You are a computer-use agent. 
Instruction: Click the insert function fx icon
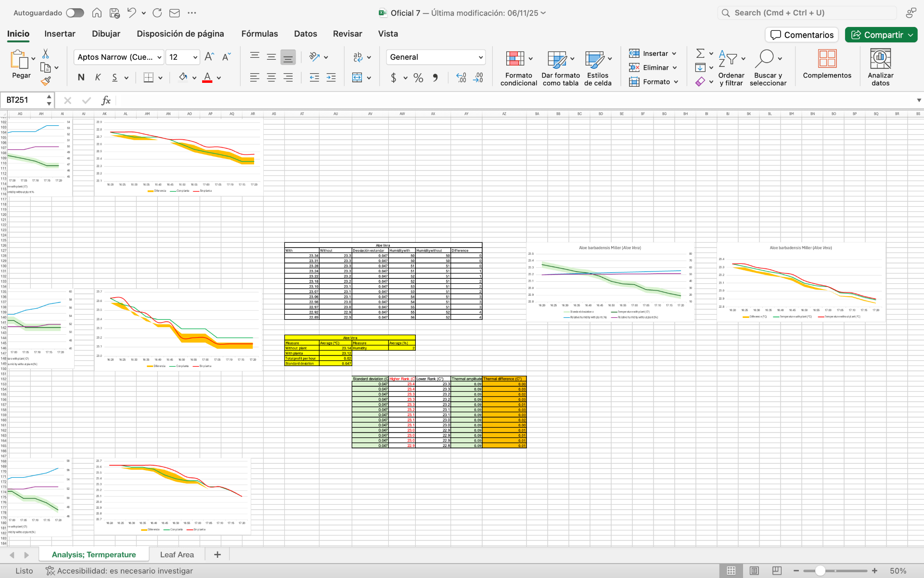(106, 100)
